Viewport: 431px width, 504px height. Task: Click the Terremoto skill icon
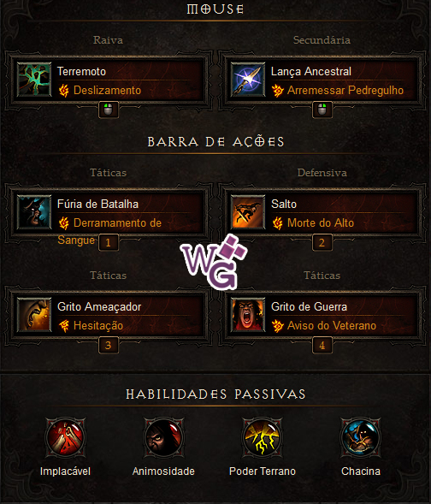click(34, 80)
